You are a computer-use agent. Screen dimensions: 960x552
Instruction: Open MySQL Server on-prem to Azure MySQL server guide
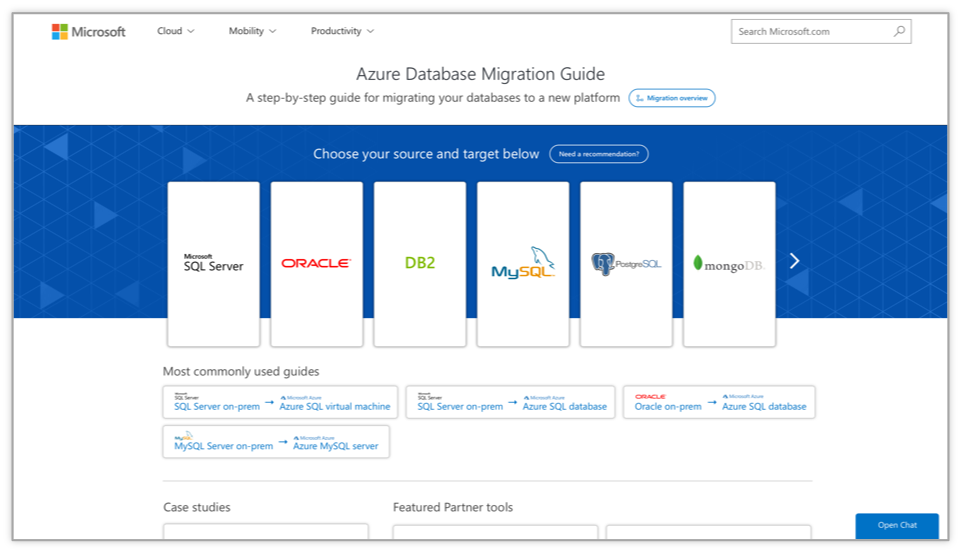coord(276,442)
